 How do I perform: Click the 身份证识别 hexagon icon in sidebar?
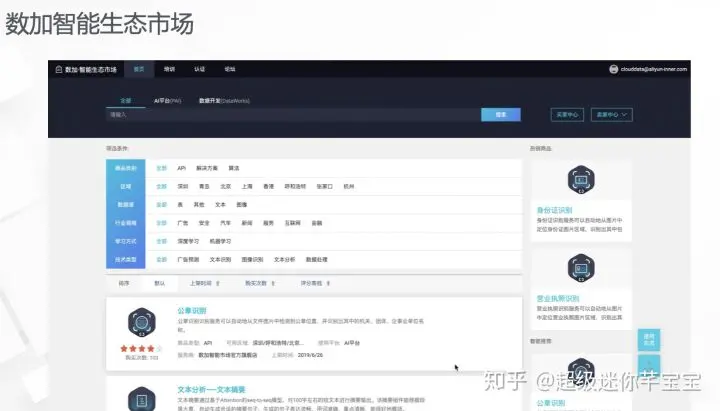point(581,180)
